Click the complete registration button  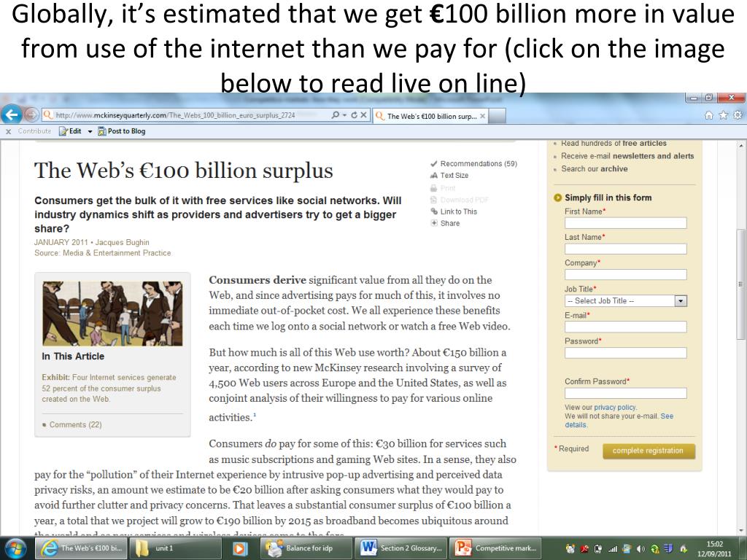pyautogui.click(x=649, y=451)
